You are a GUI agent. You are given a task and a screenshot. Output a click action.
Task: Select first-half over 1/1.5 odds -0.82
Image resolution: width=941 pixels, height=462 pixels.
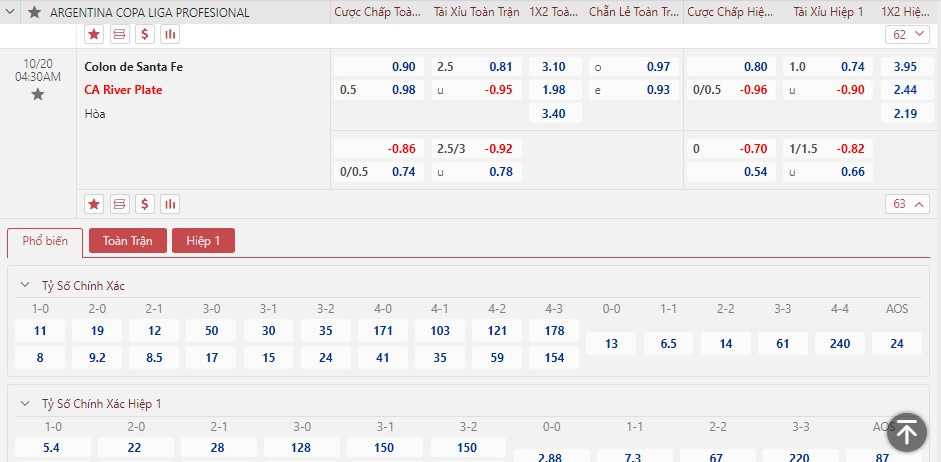tap(828, 149)
